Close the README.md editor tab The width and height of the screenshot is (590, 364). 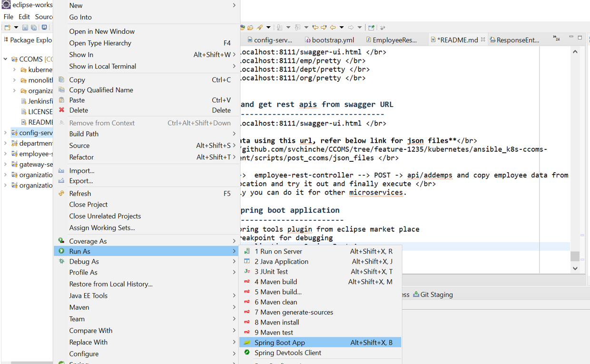pyautogui.click(x=483, y=39)
